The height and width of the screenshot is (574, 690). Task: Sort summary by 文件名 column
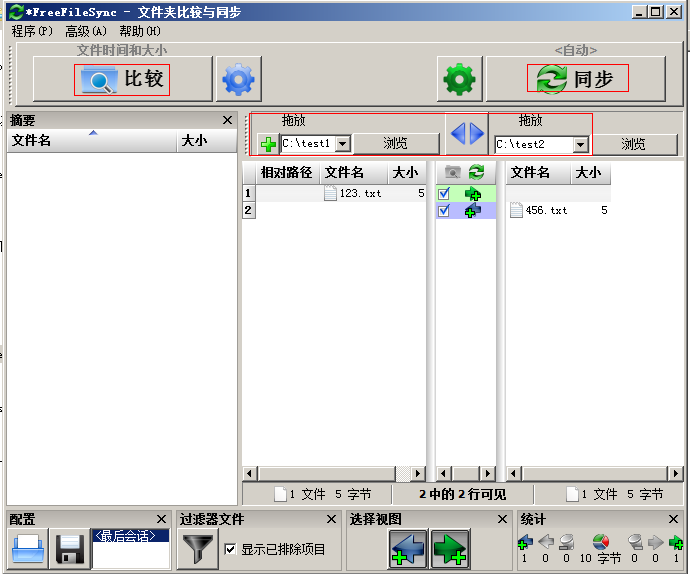tap(92, 141)
